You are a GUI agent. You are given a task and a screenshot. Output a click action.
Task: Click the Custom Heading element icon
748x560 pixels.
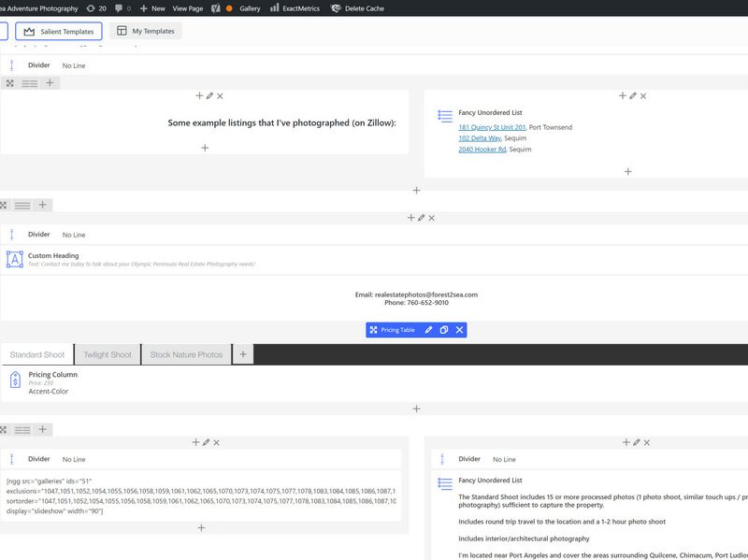click(x=14, y=260)
